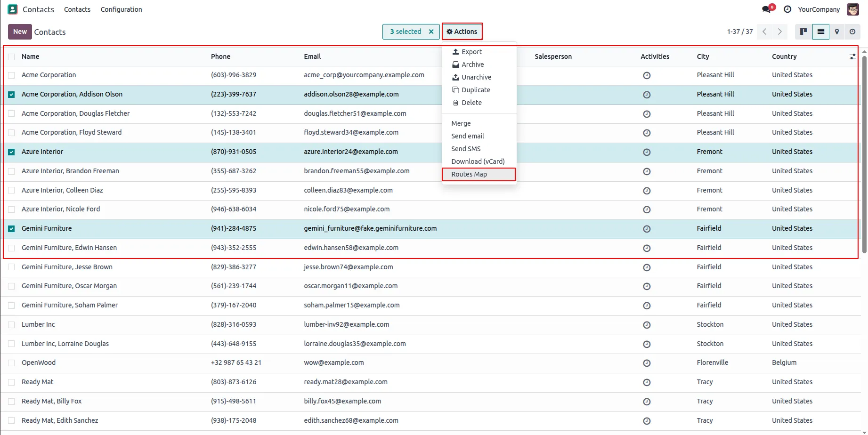Click the New contact button
The image size is (868, 435).
[20, 32]
